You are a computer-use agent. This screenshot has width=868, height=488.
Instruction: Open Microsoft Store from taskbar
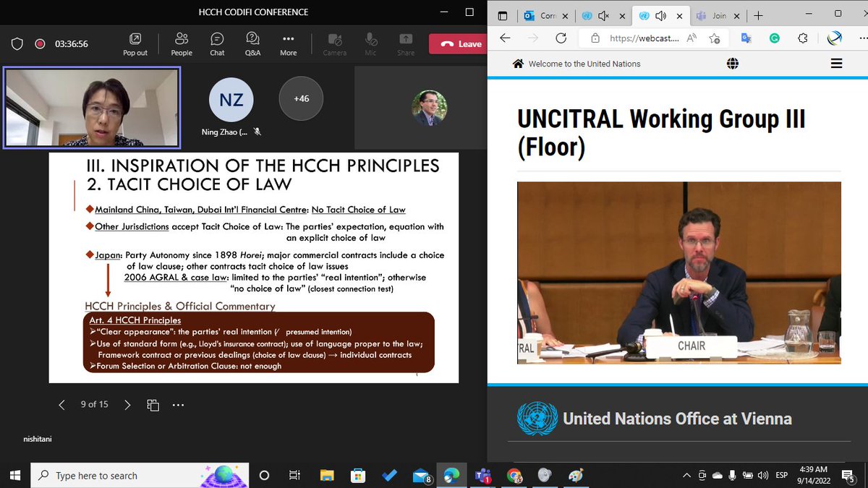pyautogui.click(x=358, y=475)
